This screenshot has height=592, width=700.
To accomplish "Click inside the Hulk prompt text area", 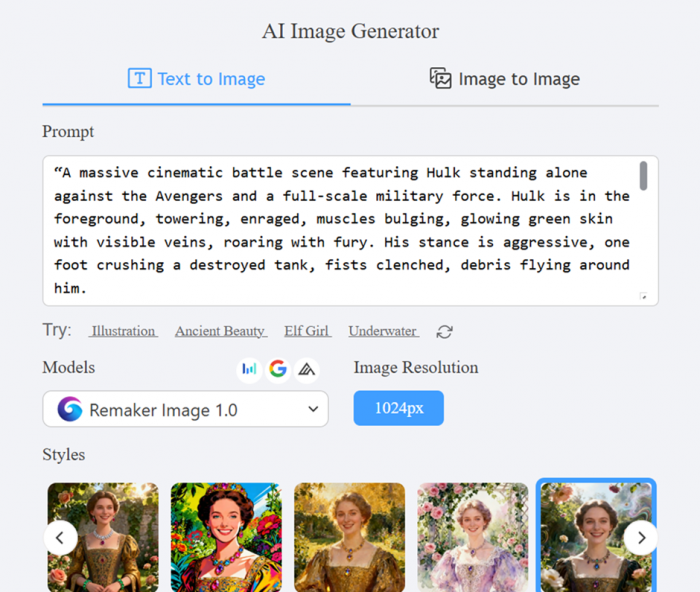I will [x=340, y=230].
